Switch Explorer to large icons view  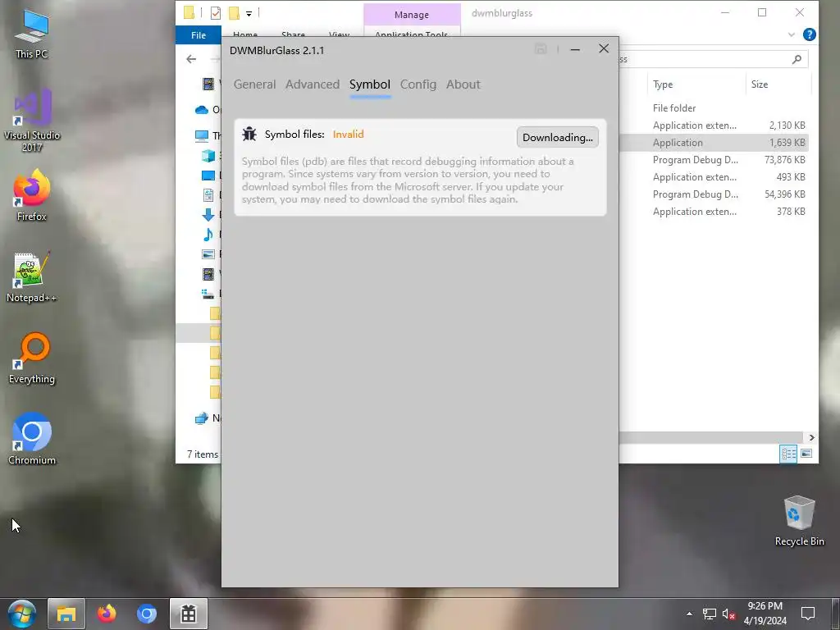tap(806, 454)
